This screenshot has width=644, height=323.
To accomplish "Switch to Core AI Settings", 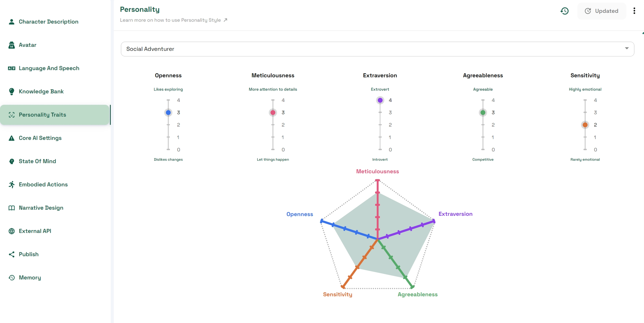I will click(40, 138).
